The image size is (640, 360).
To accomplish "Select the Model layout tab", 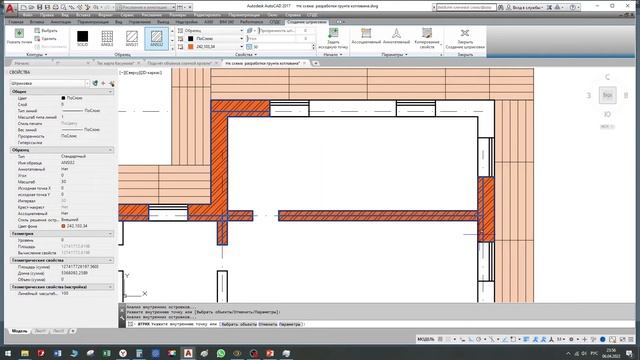I will 19,331.
